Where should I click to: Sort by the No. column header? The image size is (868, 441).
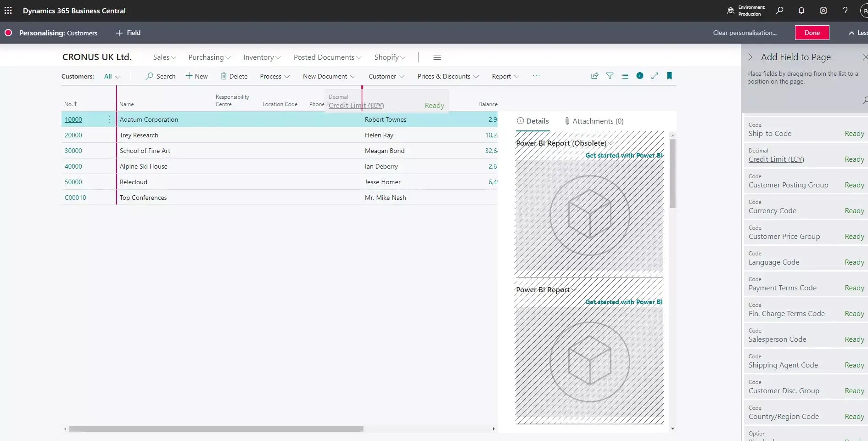tap(71, 104)
